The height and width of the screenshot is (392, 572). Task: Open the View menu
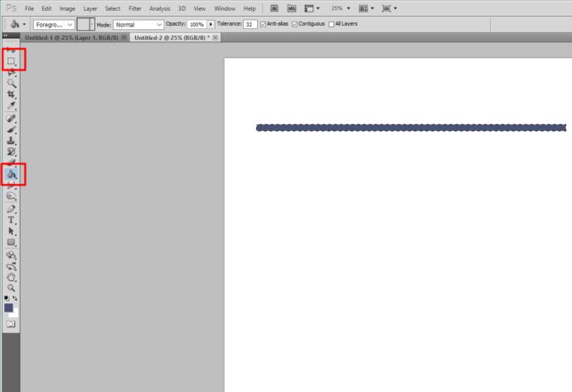tap(200, 8)
